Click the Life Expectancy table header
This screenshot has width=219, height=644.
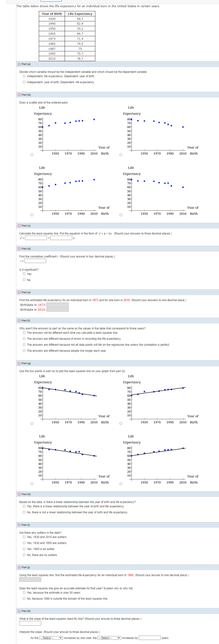point(80,14)
